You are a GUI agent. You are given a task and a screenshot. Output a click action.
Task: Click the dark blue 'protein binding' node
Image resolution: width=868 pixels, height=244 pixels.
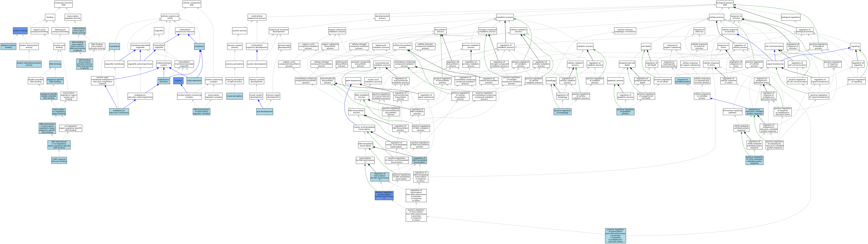(x=20, y=31)
